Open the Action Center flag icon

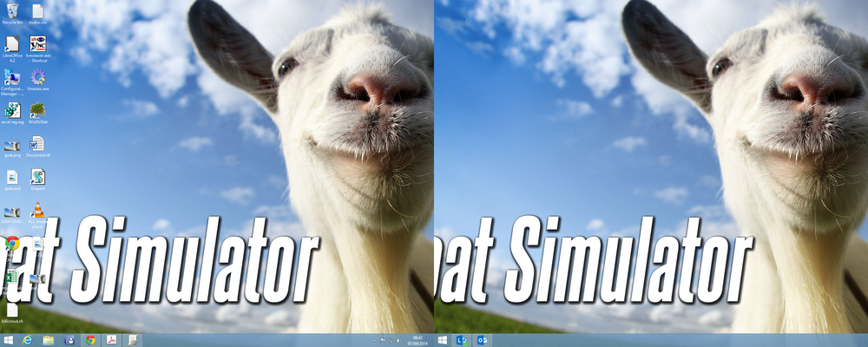[x=383, y=340]
